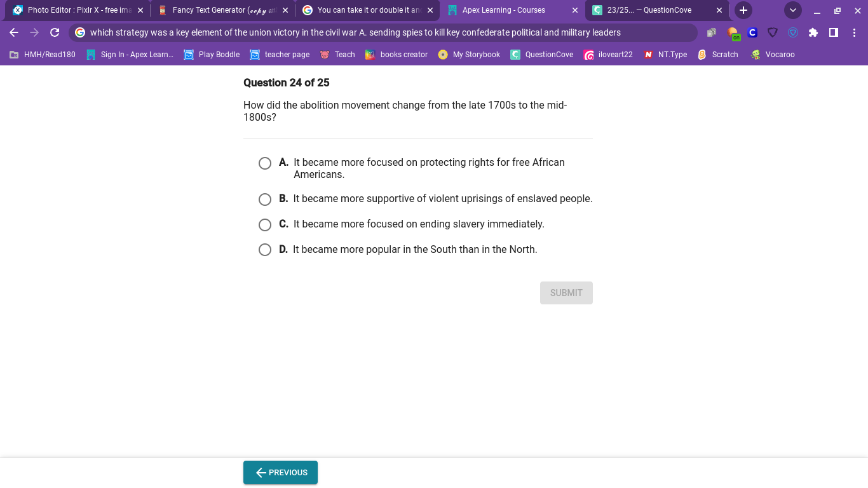Open a new browser tab
This screenshot has height=488, width=868.
coord(743,10)
